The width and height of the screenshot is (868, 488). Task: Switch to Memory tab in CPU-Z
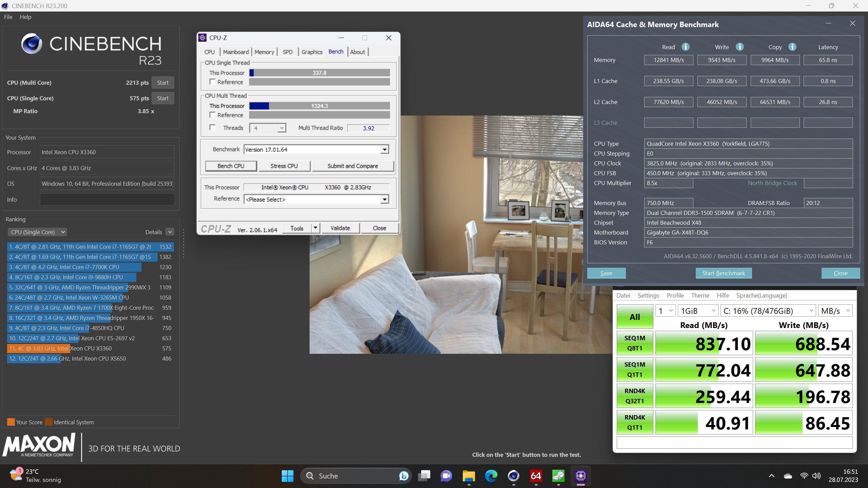click(x=264, y=52)
